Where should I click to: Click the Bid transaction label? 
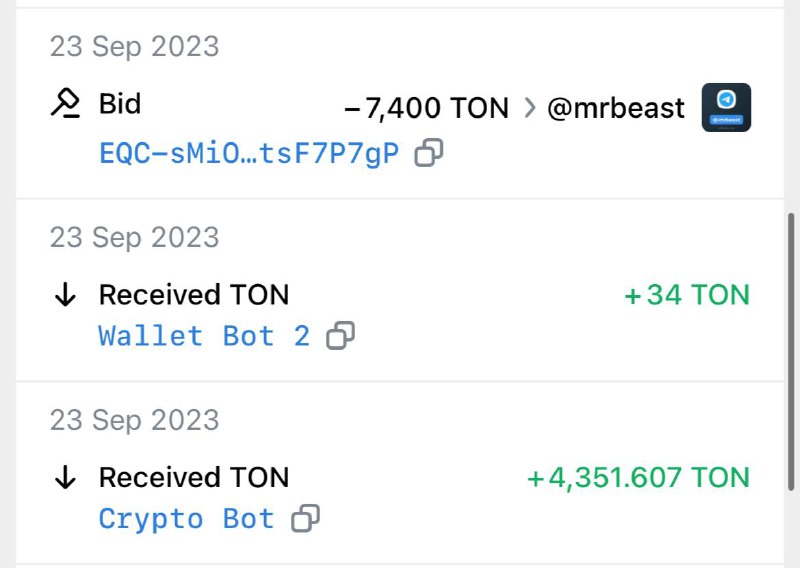(x=120, y=104)
